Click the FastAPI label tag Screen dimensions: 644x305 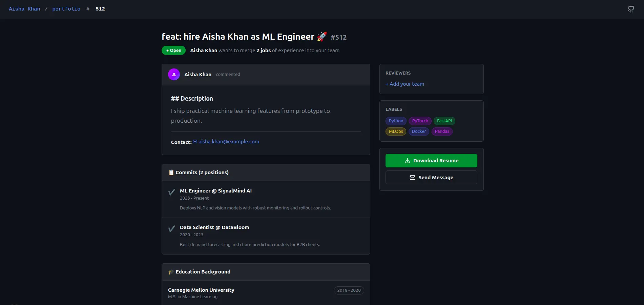coord(444,121)
